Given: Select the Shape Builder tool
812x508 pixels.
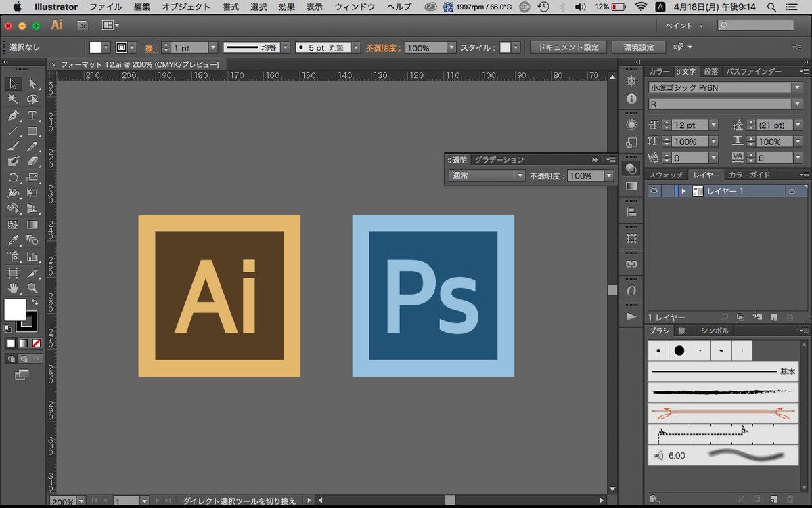Looking at the screenshot, I should coord(13,209).
